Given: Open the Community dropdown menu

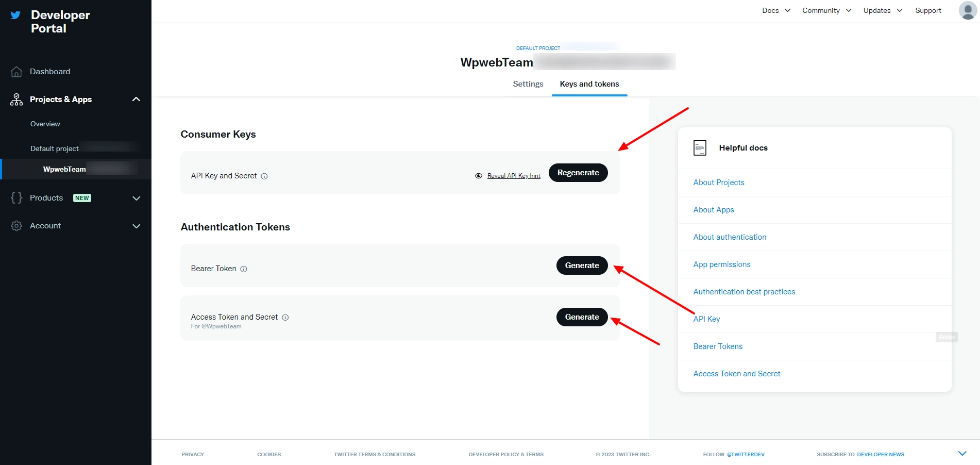Looking at the screenshot, I should click(826, 10).
